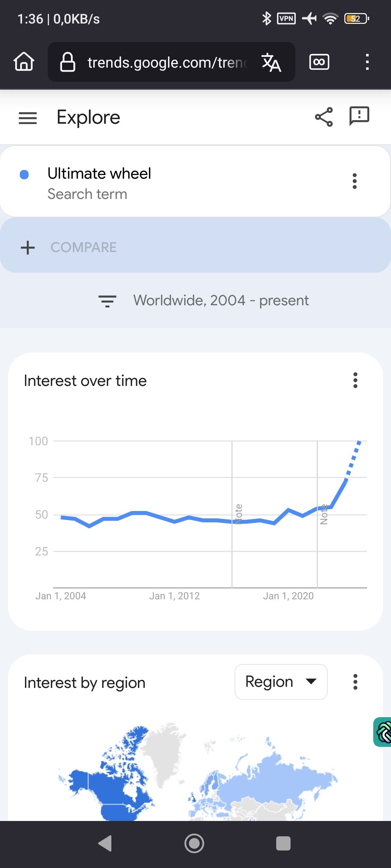Screen dimensions: 391x868
Task: Open Interest by region options menu
Action: click(x=355, y=682)
